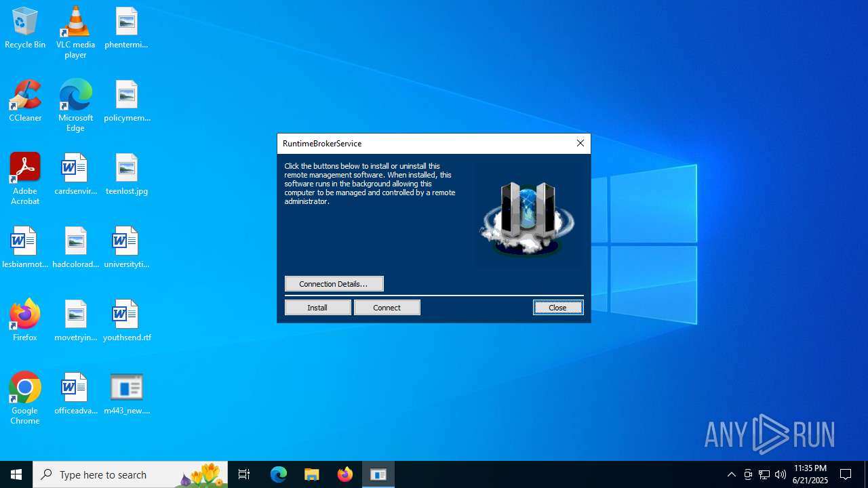The image size is (868, 488).
Task: Open the notification center icon
Action: coord(846,474)
